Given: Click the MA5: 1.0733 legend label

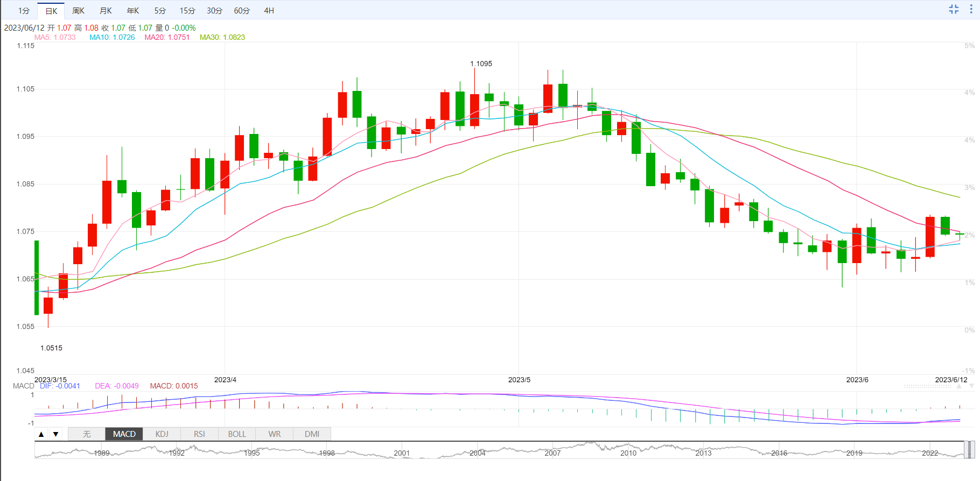Looking at the screenshot, I should (55, 37).
